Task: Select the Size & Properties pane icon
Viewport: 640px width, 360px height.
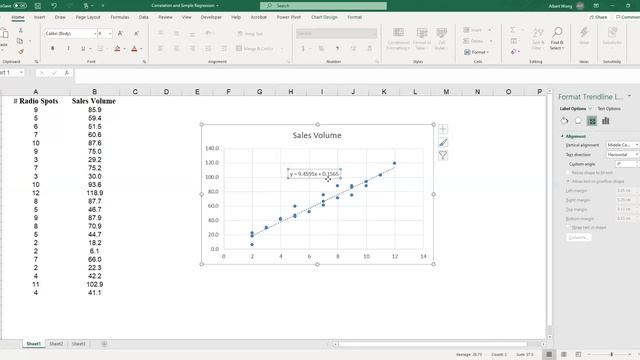Action: (592, 121)
